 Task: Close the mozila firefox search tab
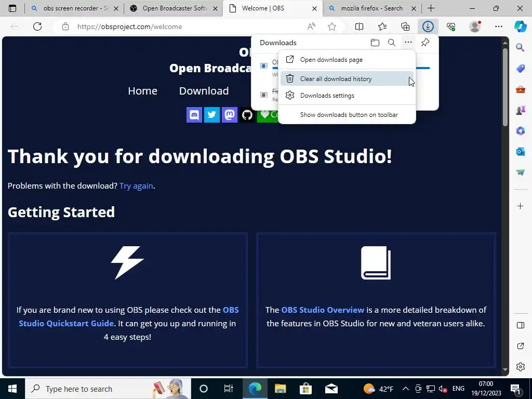[x=414, y=8]
